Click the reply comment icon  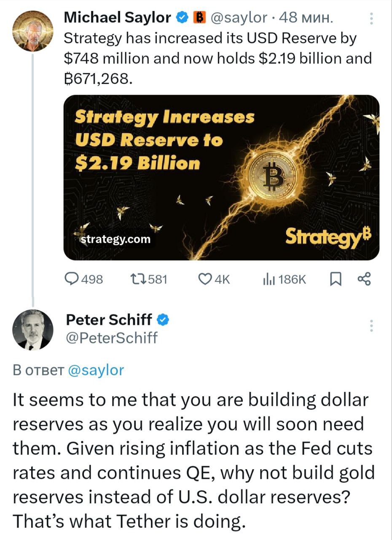[72, 279]
